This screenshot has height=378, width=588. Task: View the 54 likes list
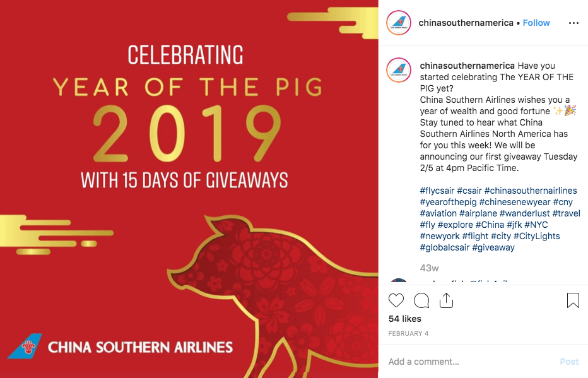point(404,319)
